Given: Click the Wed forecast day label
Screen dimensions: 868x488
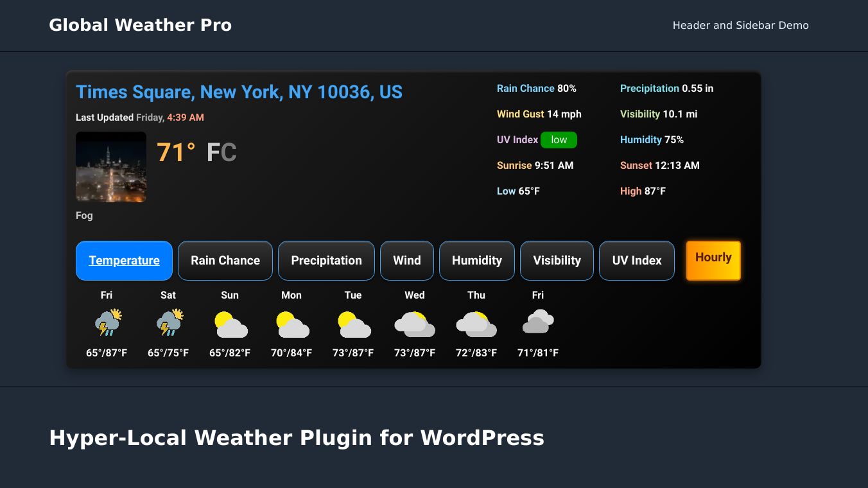Looking at the screenshot, I should tap(415, 295).
